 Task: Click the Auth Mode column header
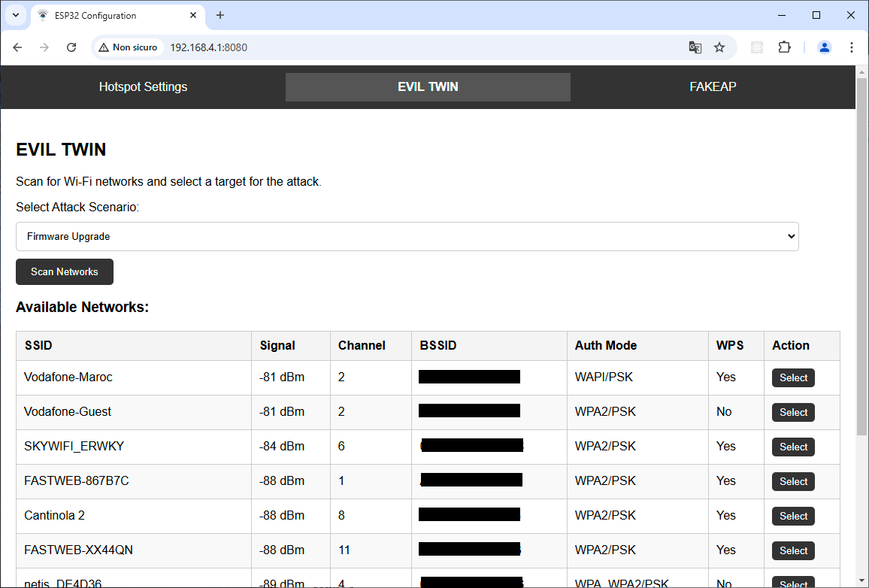[637, 346]
